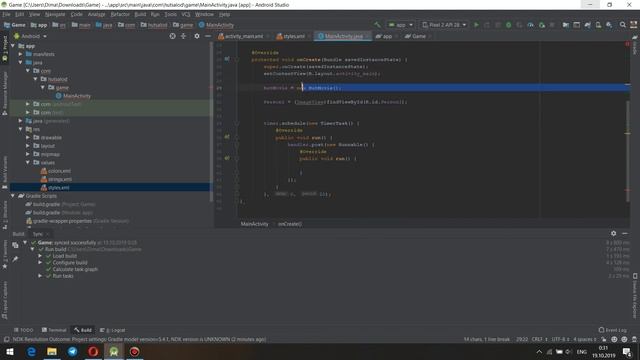The width and height of the screenshot is (640, 360).
Task: Switch to styles.xml editor tab
Action: click(x=293, y=36)
